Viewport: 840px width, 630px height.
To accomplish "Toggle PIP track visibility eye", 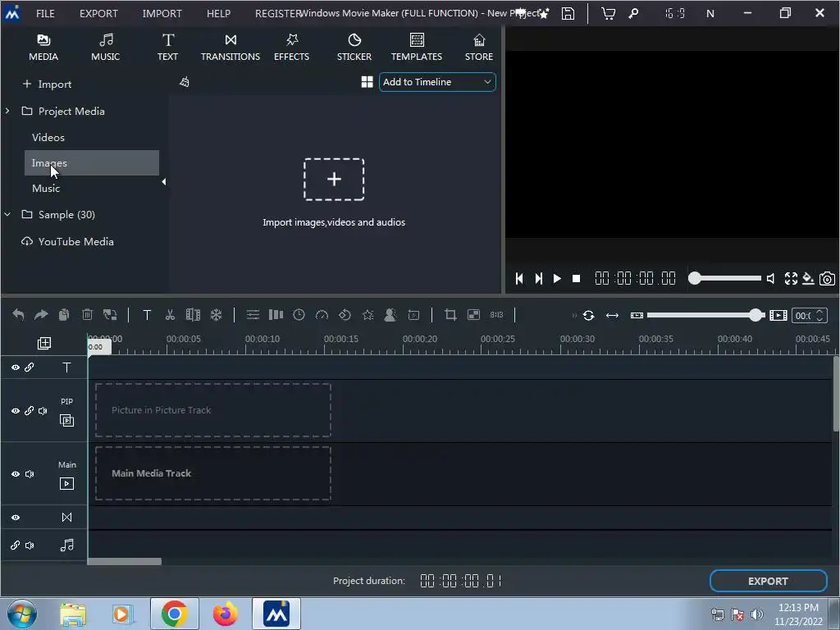I will (16, 411).
